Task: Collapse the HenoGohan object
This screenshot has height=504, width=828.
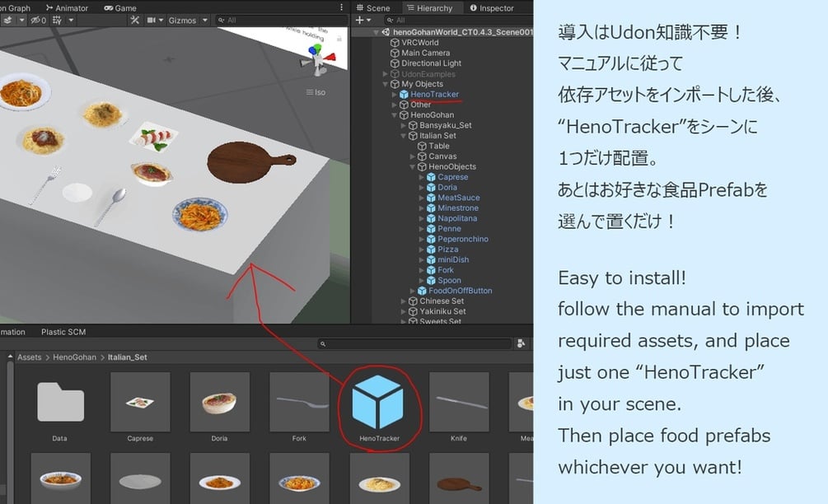Action: 395,115
